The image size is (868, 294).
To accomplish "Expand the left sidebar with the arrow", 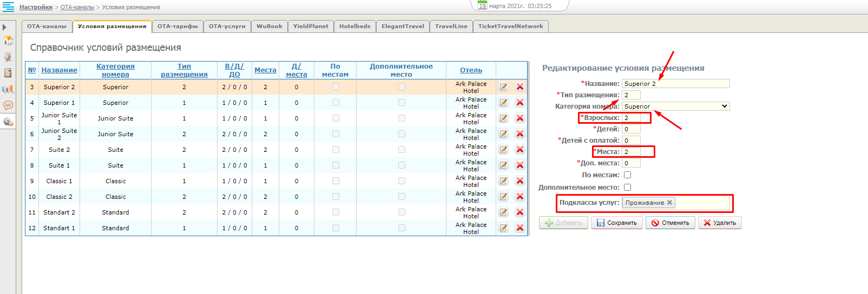I will 5,27.
